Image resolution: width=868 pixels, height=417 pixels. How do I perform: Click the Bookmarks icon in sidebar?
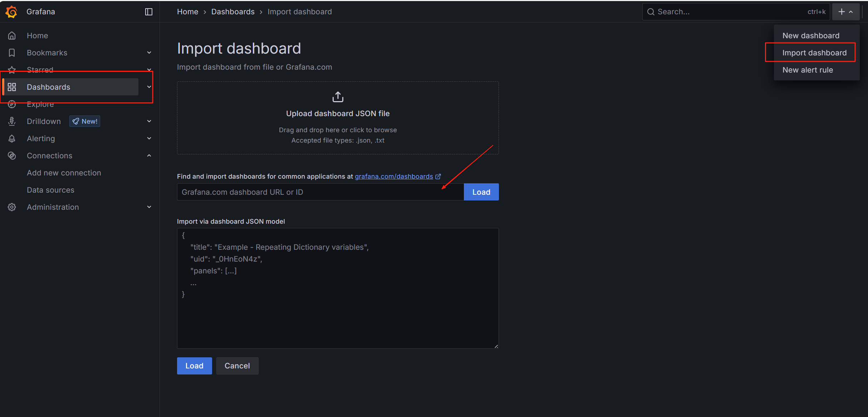pyautogui.click(x=12, y=53)
